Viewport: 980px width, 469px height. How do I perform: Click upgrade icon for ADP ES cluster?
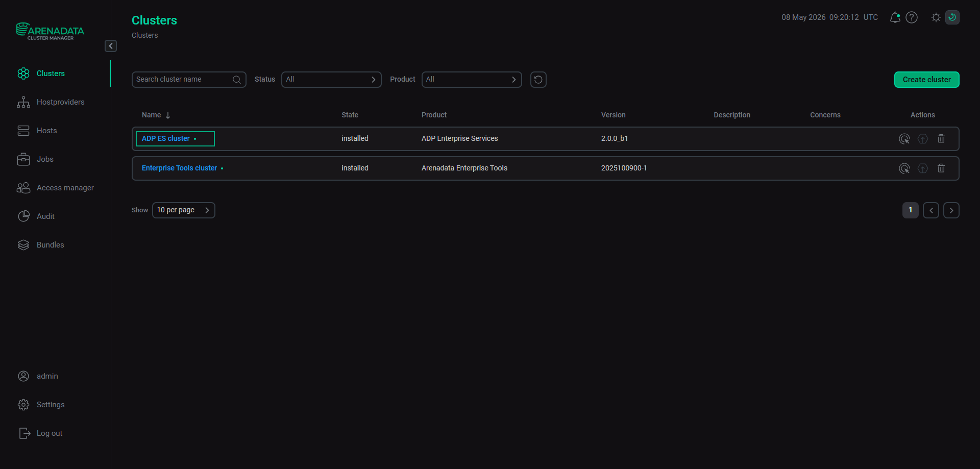[923, 139]
